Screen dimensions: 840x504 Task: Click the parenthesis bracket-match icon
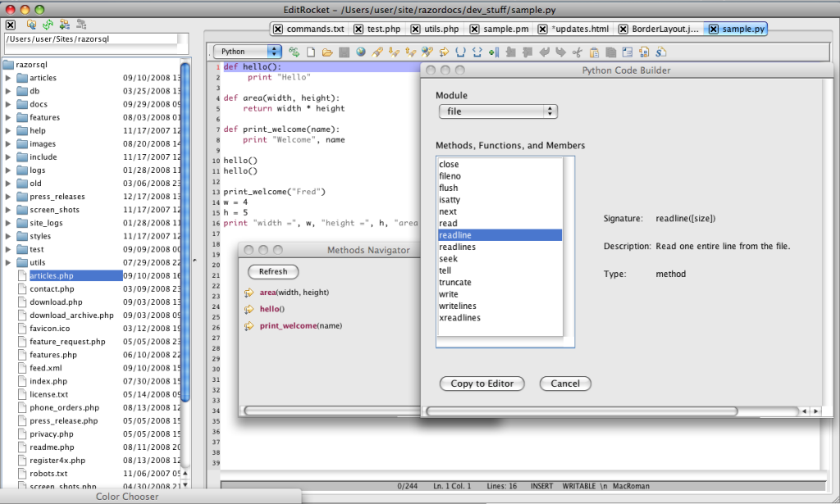461,52
